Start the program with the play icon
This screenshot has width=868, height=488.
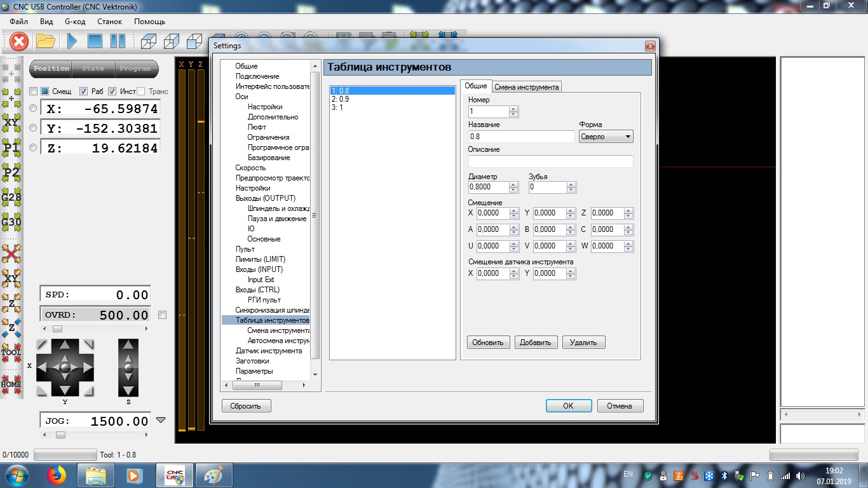pos(72,42)
